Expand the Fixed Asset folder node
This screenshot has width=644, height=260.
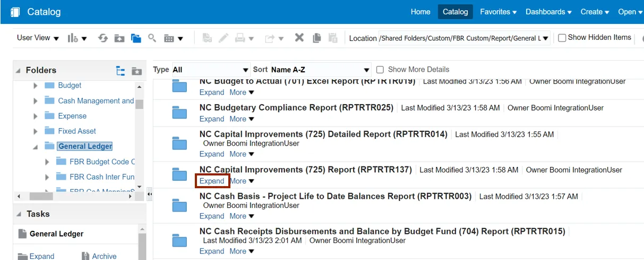(36, 131)
